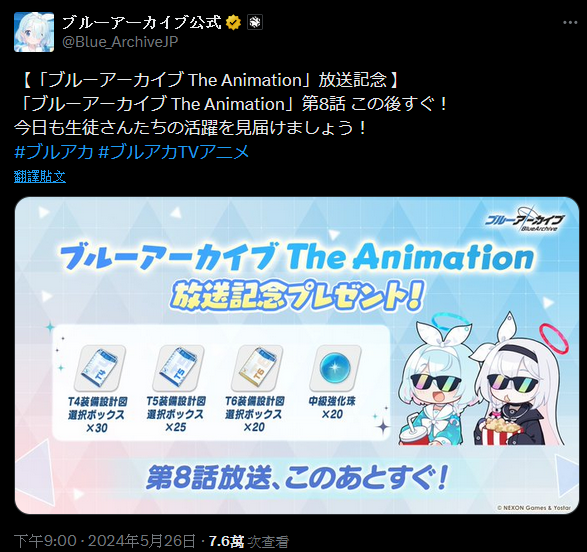Click the affiliate badge beside verified checkmark

[x=255, y=23]
